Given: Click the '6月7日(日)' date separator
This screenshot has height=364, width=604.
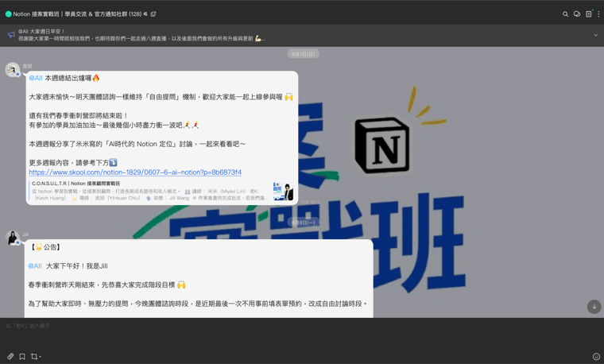Looking at the screenshot, I should tap(303, 54).
